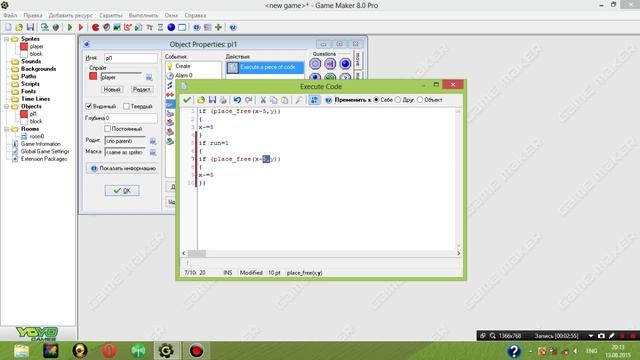This screenshot has width=640, height=360.
Task: Click OK in the Object Properties window
Action: coord(122,191)
